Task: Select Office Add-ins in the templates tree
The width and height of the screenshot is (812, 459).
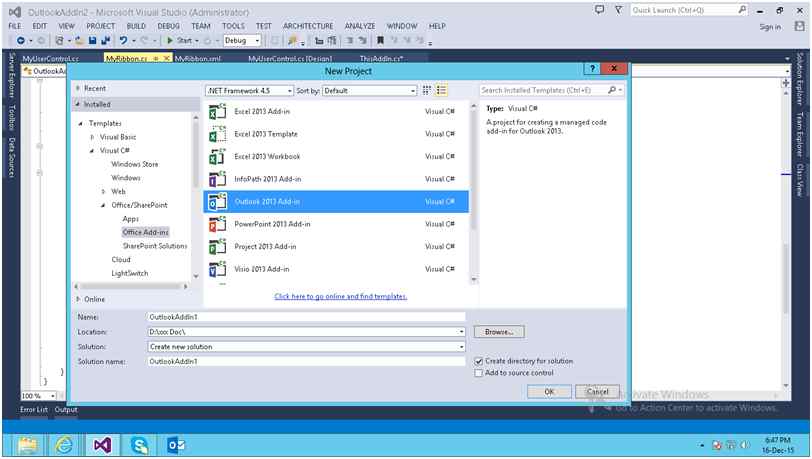Action: click(146, 233)
